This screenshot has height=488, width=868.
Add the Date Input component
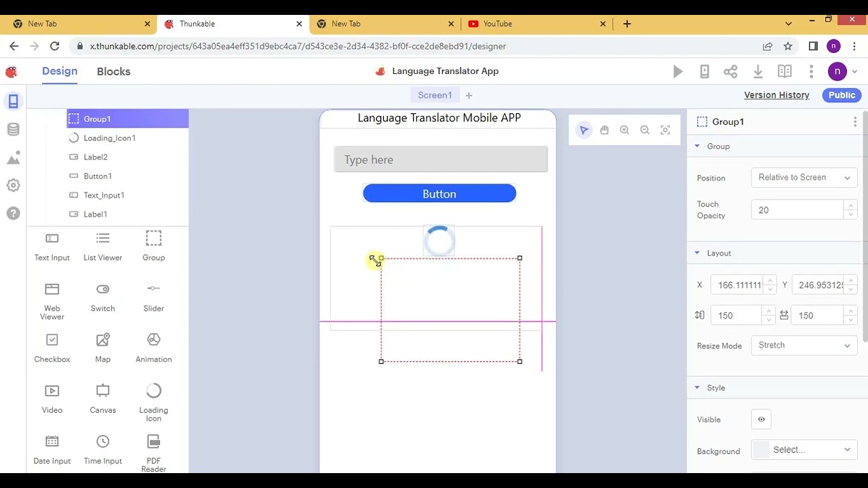click(x=52, y=450)
